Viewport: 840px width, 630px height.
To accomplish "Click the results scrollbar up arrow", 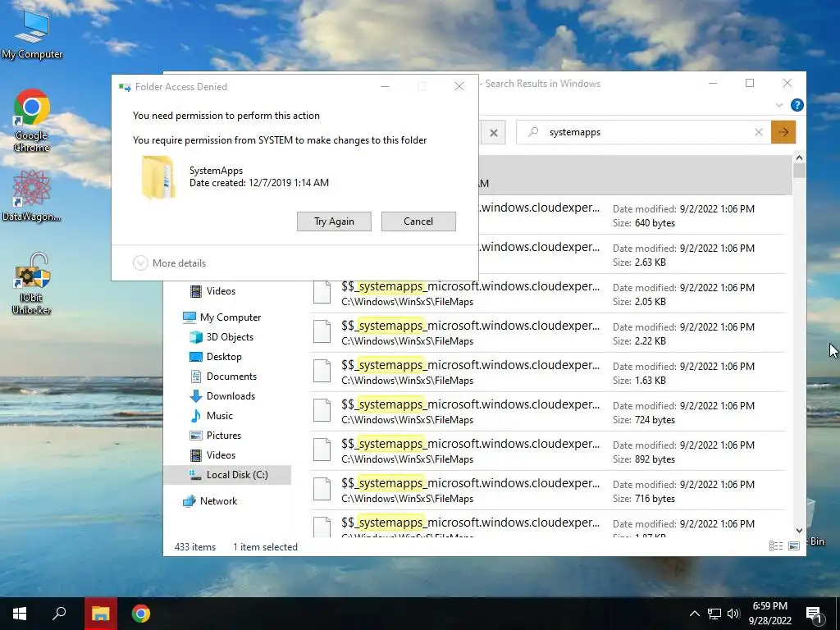I will coord(799,157).
